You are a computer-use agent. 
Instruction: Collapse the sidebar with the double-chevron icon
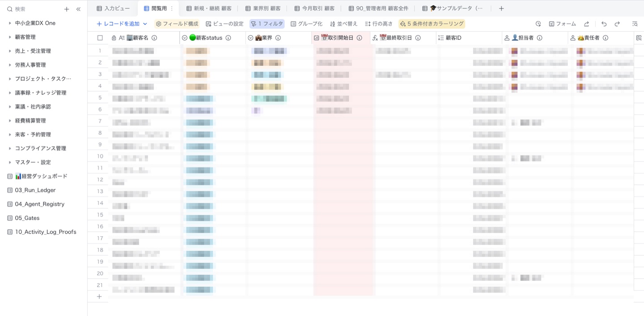(x=78, y=9)
